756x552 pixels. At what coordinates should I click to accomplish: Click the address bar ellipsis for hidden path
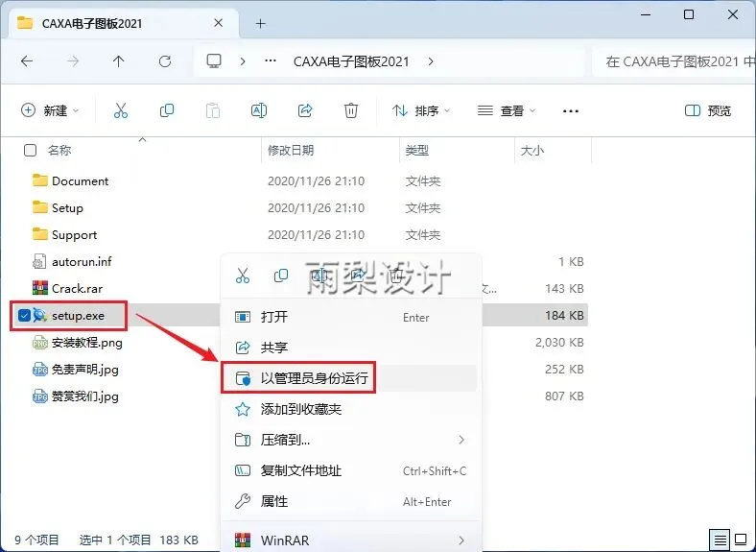[271, 61]
